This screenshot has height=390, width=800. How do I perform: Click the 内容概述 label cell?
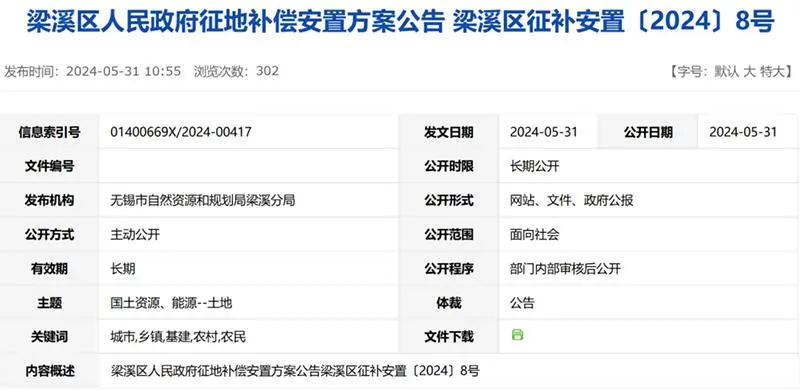coord(49,371)
